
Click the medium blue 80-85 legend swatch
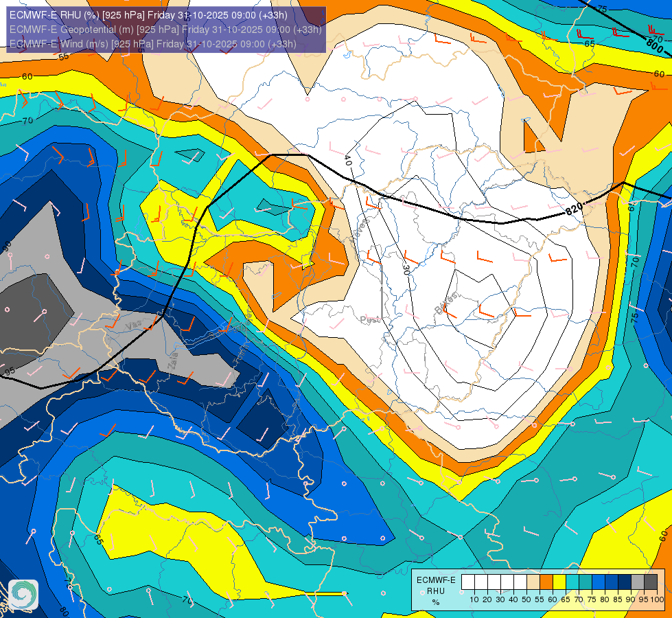612,582
